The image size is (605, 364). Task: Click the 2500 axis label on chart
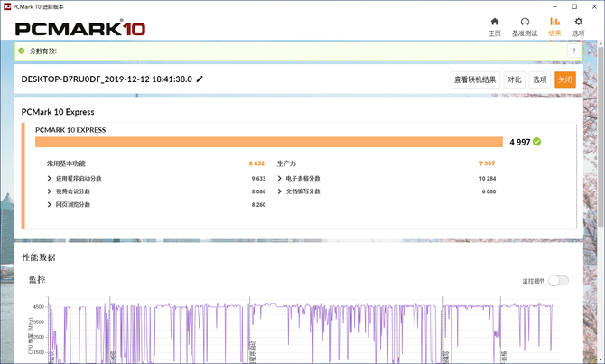tap(39, 337)
